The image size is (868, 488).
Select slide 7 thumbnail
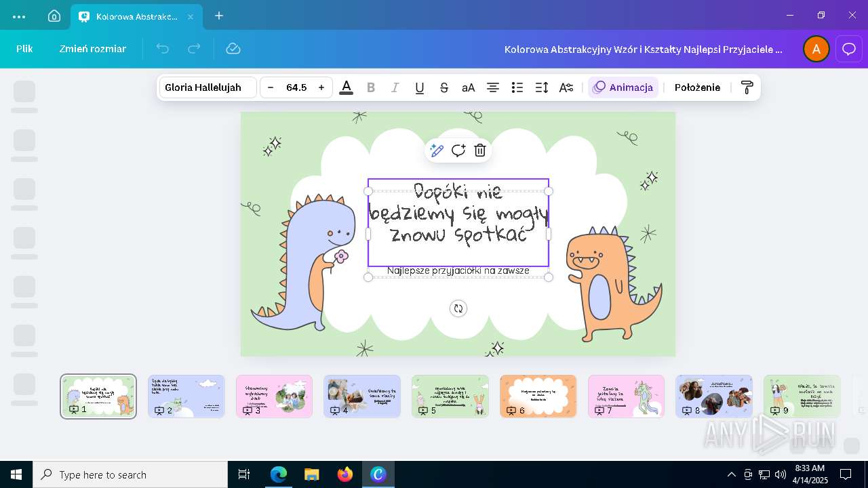(x=626, y=396)
